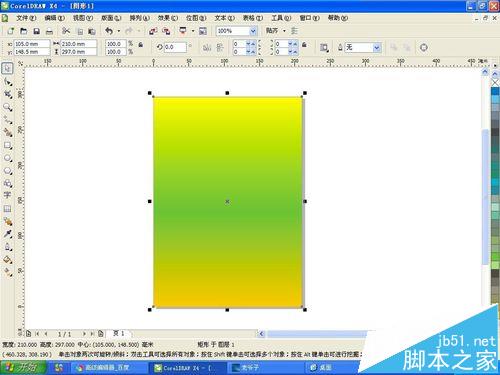Click the Cut scissors icon
The width and height of the screenshot is (500, 375).
click(x=66, y=31)
